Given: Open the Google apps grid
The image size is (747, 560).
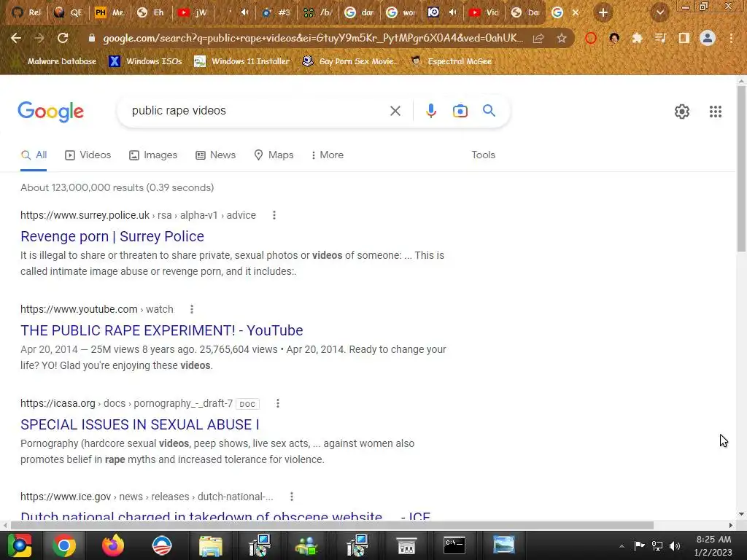Looking at the screenshot, I should [x=715, y=112].
